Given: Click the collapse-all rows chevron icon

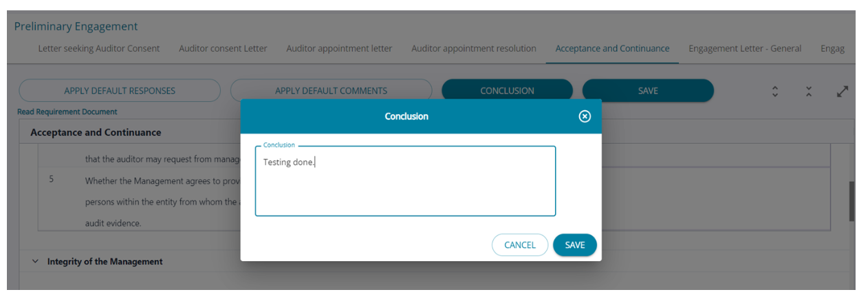Looking at the screenshot, I should click(809, 91).
